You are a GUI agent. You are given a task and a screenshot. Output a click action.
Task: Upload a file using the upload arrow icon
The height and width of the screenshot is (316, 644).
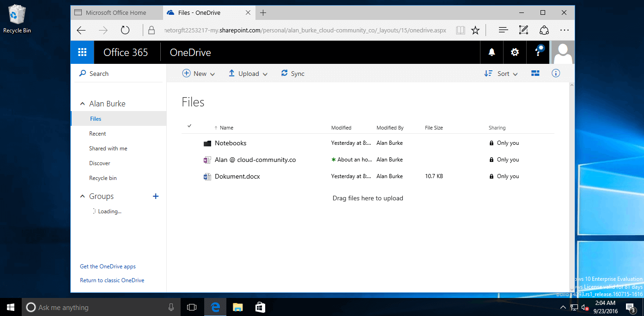coord(231,73)
